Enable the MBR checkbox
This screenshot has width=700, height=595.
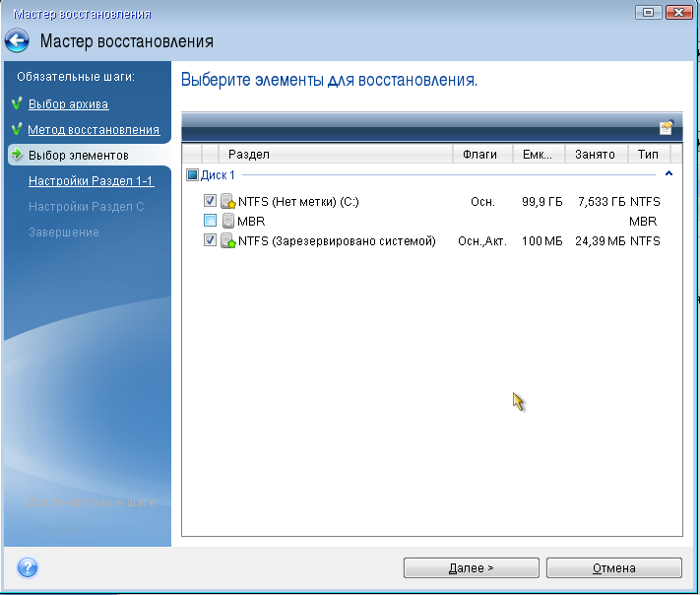(210, 221)
